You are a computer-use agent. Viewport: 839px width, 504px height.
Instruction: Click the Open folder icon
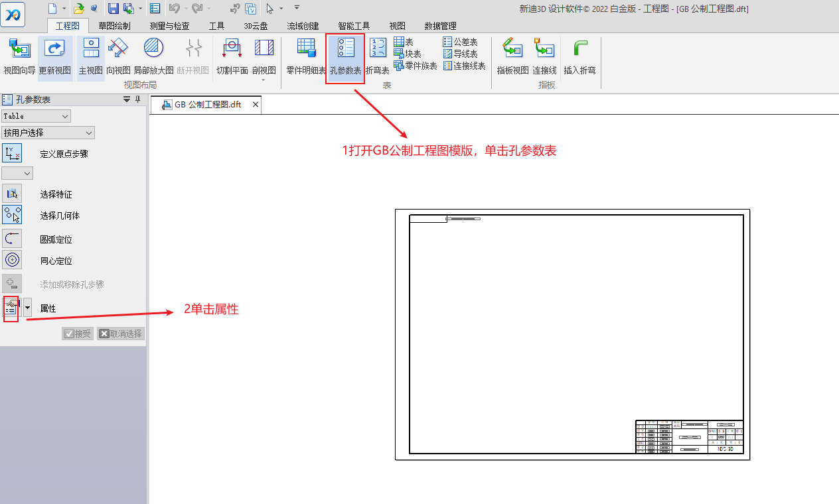[78, 8]
